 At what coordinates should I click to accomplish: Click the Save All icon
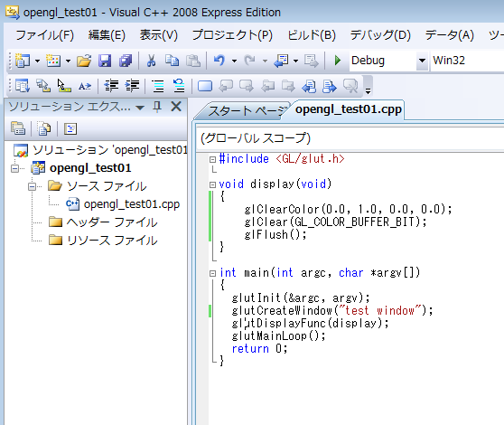click(x=126, y=61)
